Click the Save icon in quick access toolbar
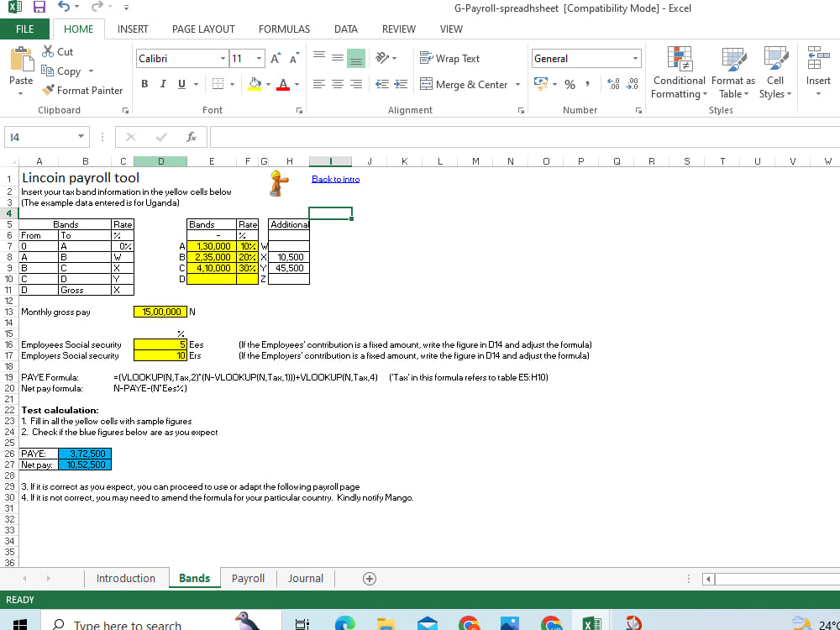The height and width of the screenshot is (630, 840). (x=39, y=7)
